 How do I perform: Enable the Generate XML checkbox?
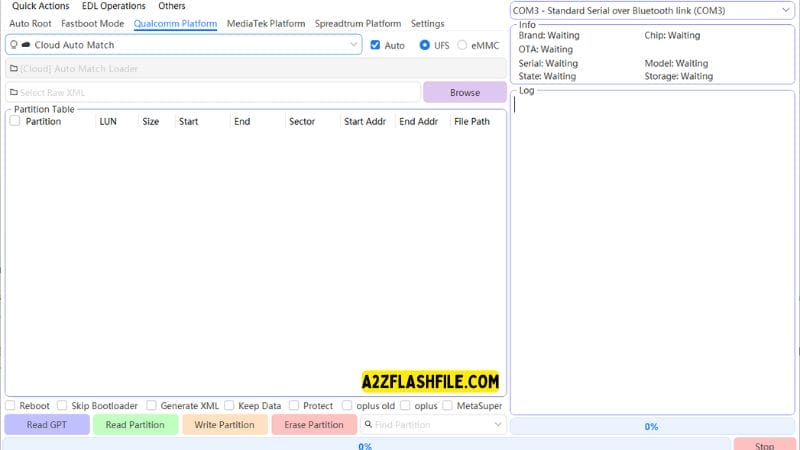[x=151, y=405]
